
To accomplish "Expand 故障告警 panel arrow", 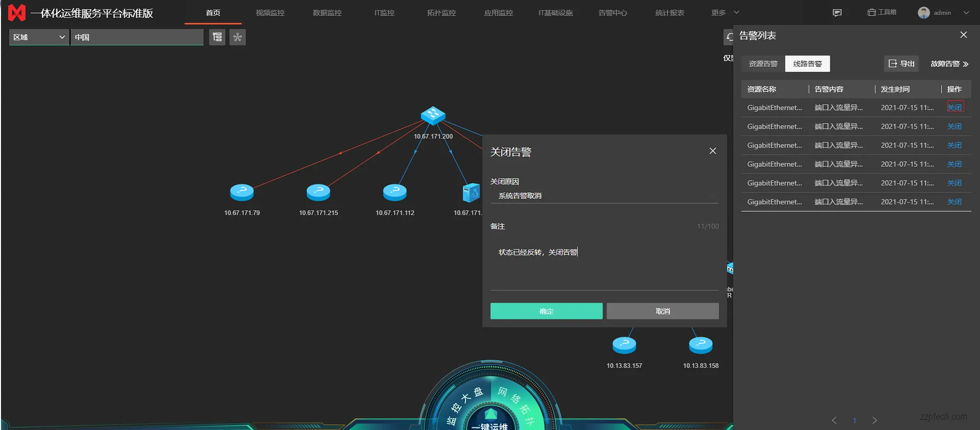I will pyautogui.click(x=966, y=64).
